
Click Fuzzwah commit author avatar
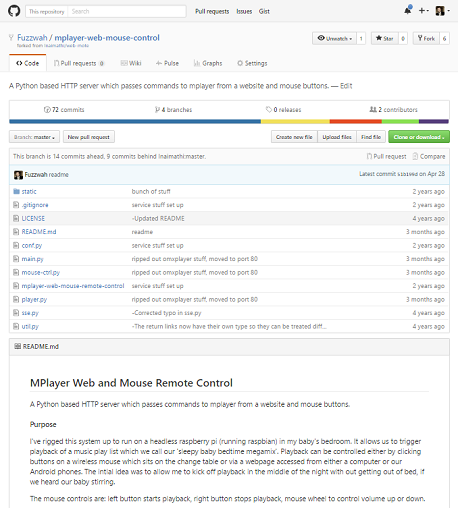pos(18,175)
